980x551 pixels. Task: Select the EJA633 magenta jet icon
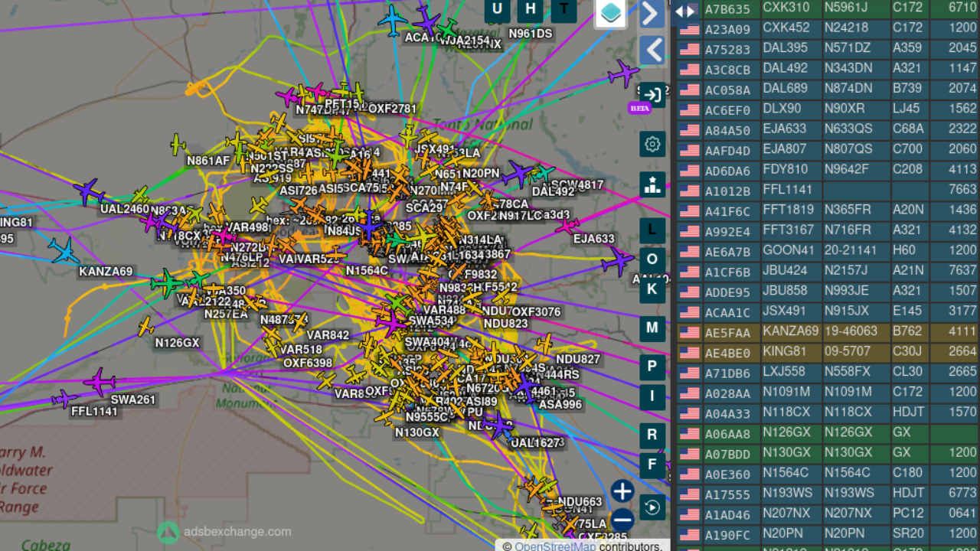(567, 226)
